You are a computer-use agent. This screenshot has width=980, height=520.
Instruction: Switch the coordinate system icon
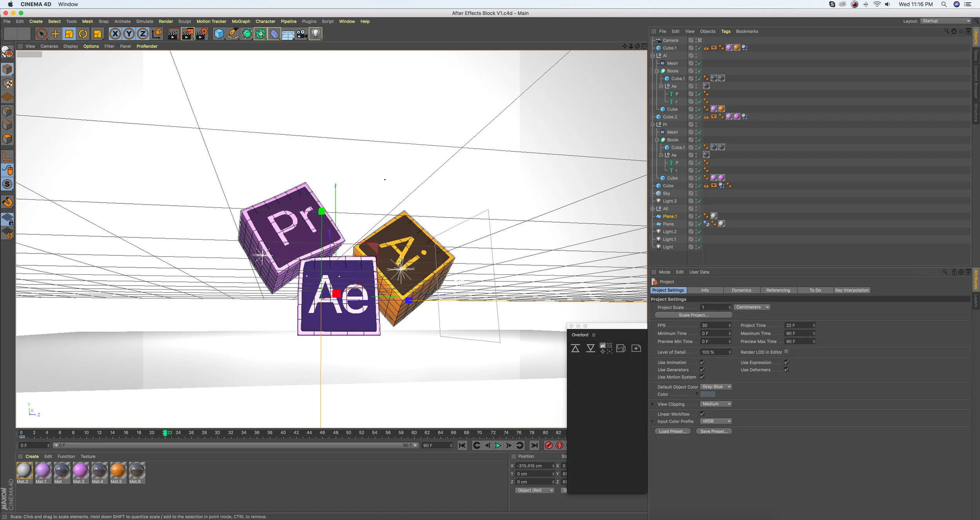pyautogui.click(x=157, y=34)
